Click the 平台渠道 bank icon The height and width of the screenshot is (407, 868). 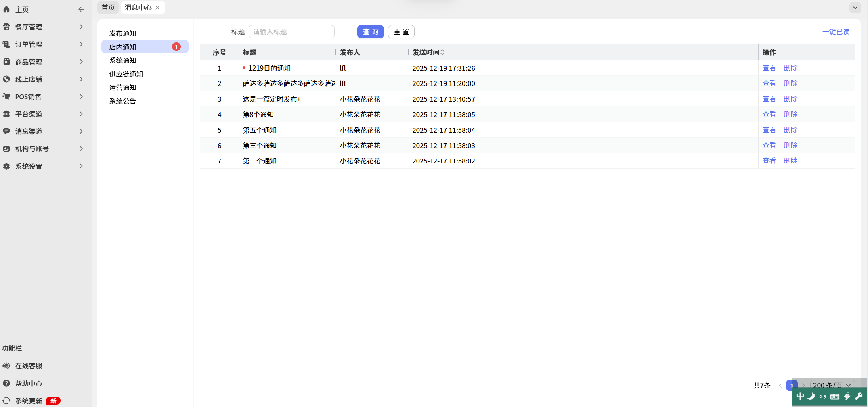[6, 114]
